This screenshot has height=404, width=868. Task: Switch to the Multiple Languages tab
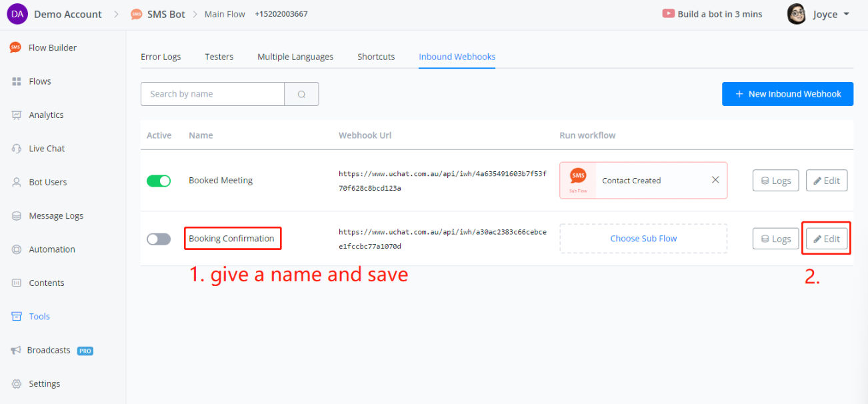pos(295,57)
